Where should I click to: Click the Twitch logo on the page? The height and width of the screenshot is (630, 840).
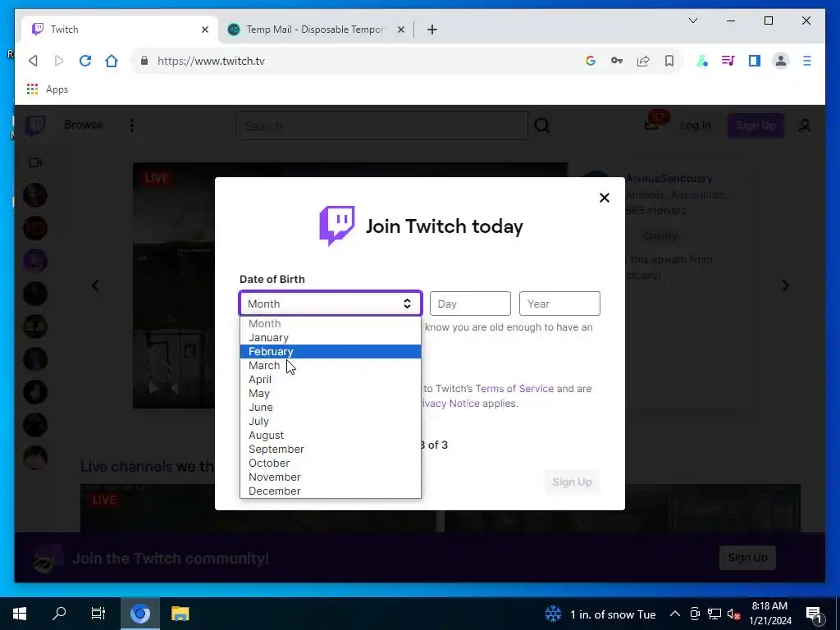[x=35, y=126]
